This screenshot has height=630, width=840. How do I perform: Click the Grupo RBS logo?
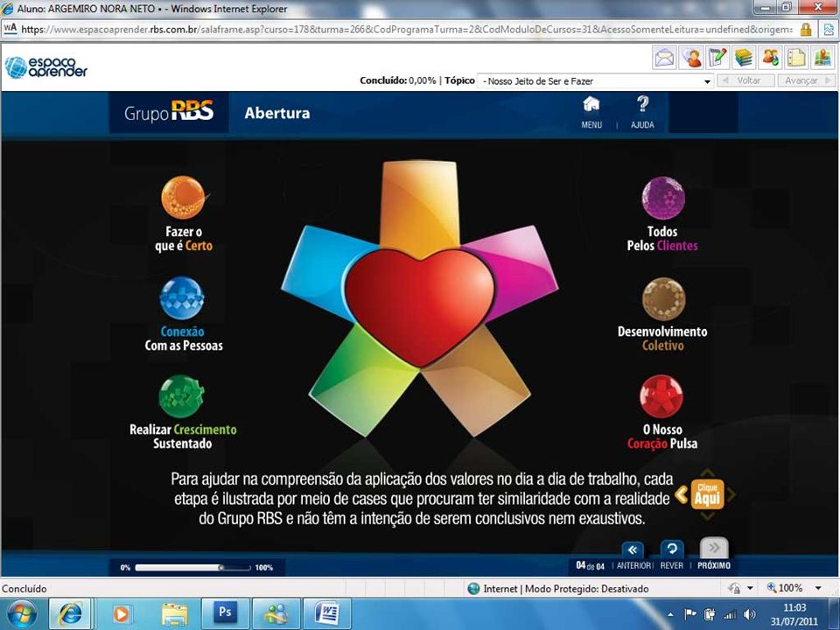tap(169, 113)
